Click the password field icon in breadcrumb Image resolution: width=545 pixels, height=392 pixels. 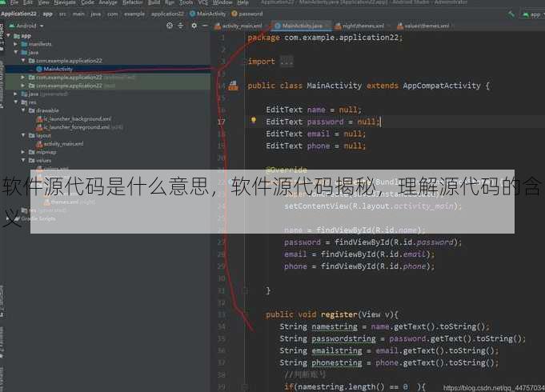point(234,14)
